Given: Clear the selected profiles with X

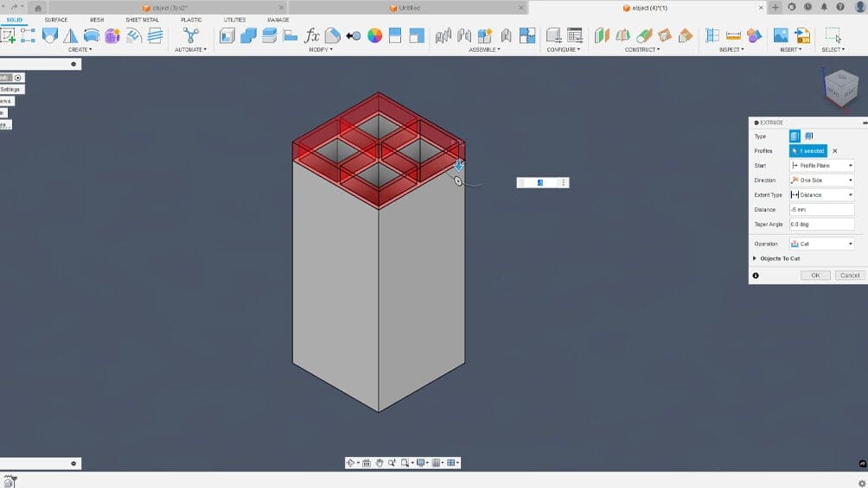Looking at the screenshot, I should click(835, 151).
